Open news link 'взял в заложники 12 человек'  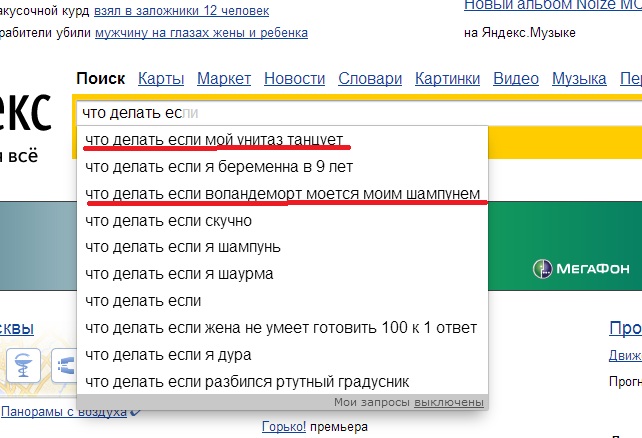click(x=181, y=11)
